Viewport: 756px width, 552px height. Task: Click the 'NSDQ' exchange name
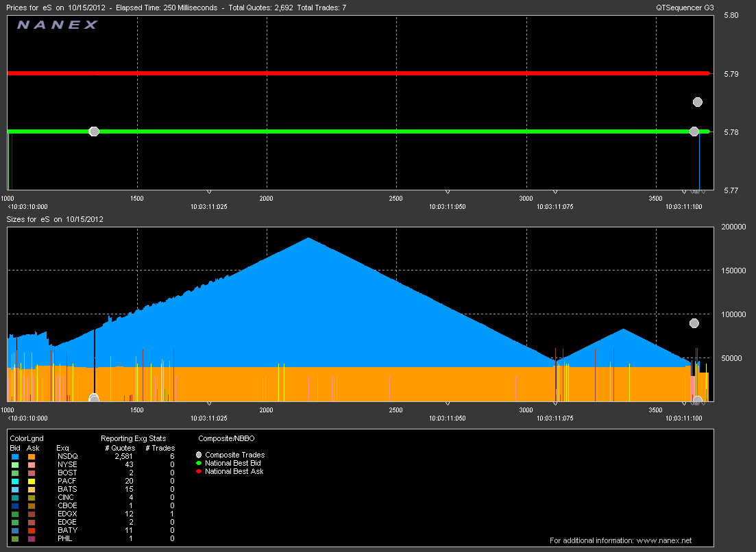pyautogui.click(x=67, y=457)
